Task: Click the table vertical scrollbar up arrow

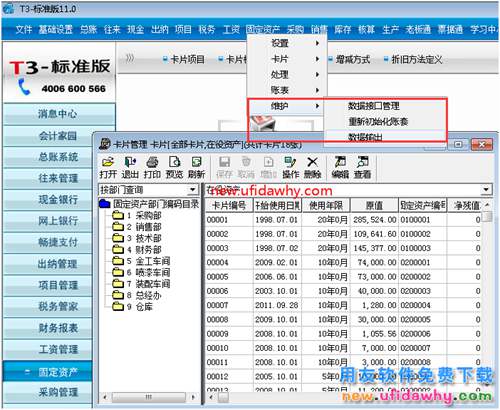Action: 487,205
